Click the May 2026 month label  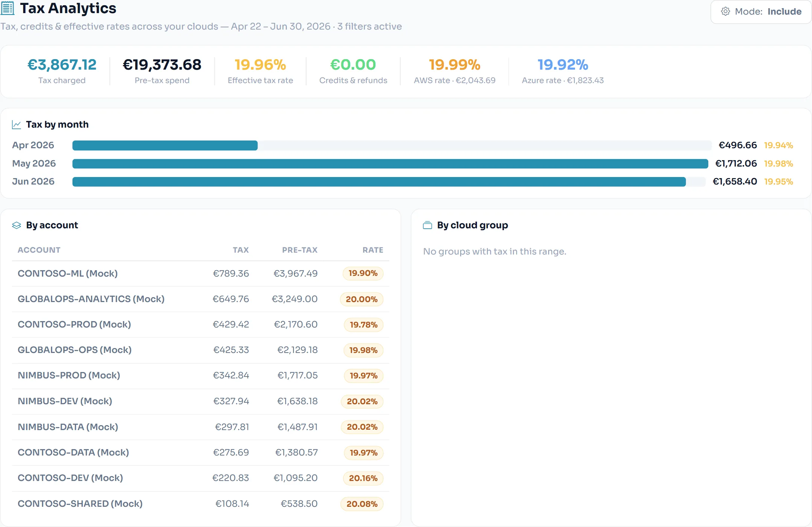(x=34, y=164)
